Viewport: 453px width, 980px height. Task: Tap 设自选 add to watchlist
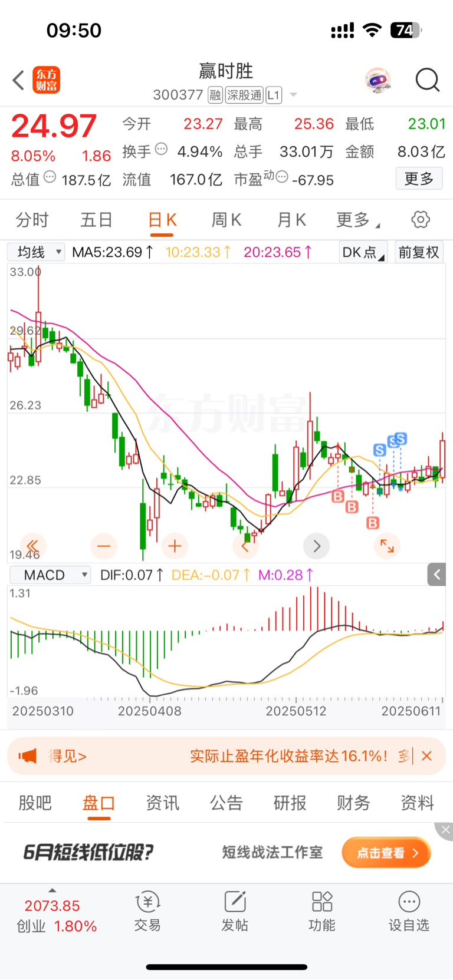coord(409,912)
